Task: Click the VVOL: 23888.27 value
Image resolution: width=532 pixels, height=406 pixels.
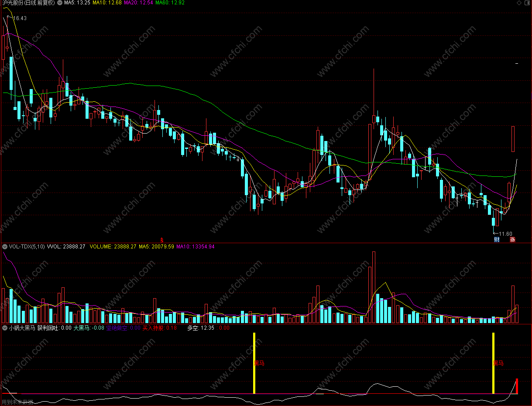Action: (x=66, y=247)
